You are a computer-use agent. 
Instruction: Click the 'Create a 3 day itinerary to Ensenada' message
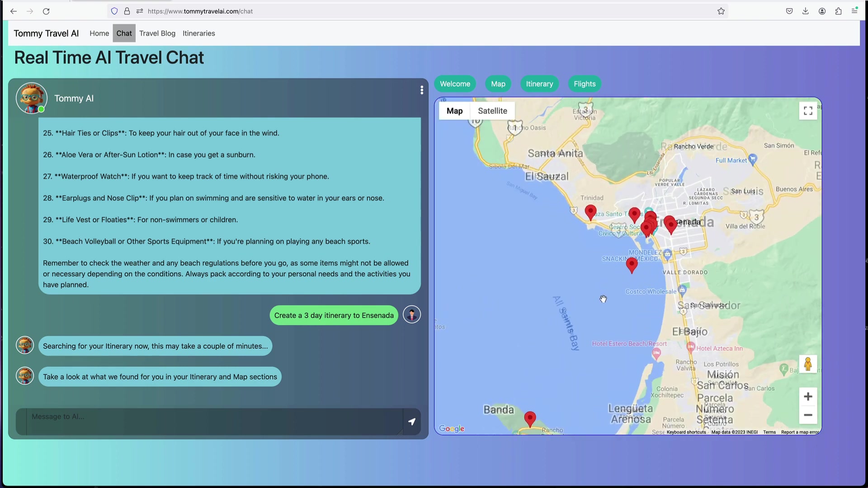pos(334,315)
